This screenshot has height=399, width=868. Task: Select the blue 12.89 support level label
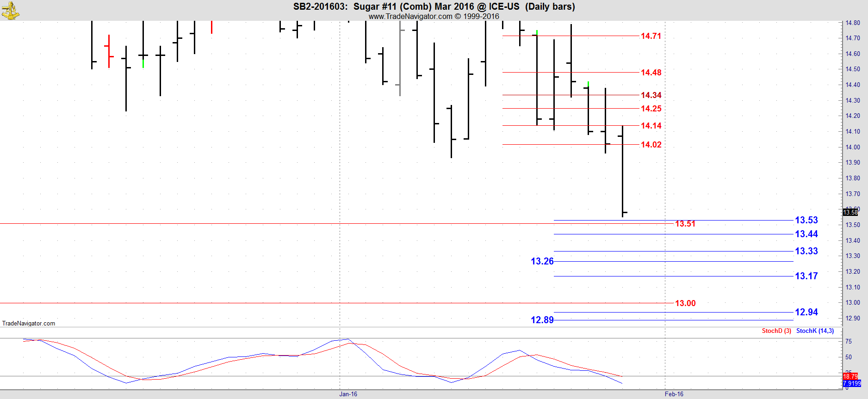tap(542, 320)
